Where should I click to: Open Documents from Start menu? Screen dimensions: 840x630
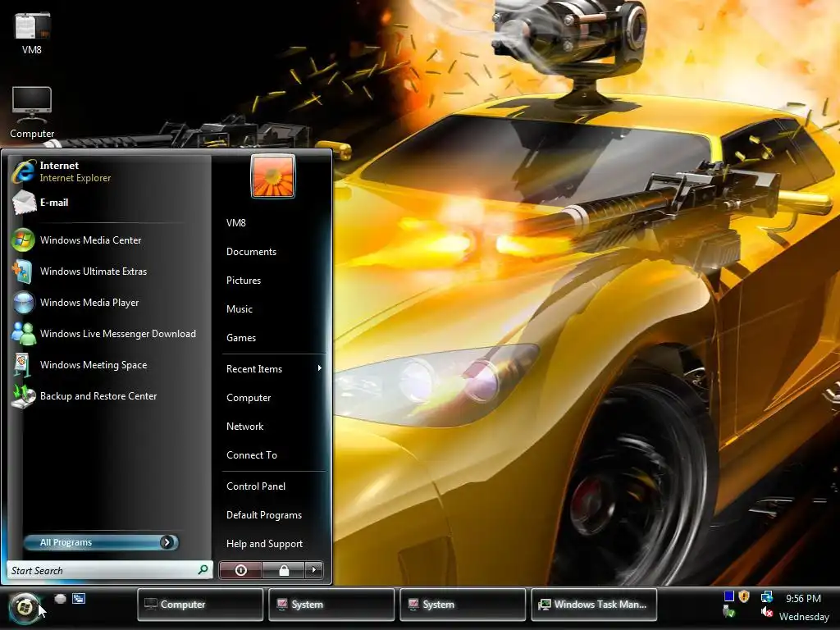click(x=251, y=252)
